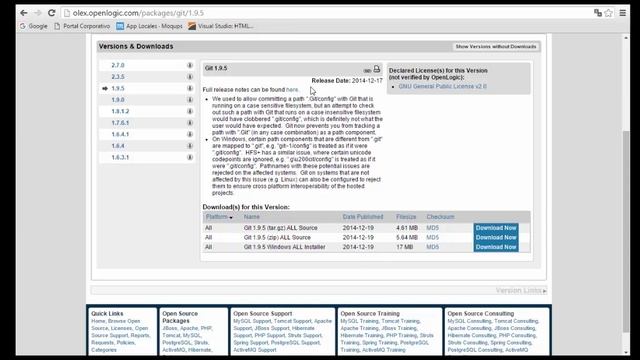The width and height of the screenshot is (640, 360).
Task: Open Visual Studio HTML bookmark
Action: pyautogui.click(x=221, y=26)
